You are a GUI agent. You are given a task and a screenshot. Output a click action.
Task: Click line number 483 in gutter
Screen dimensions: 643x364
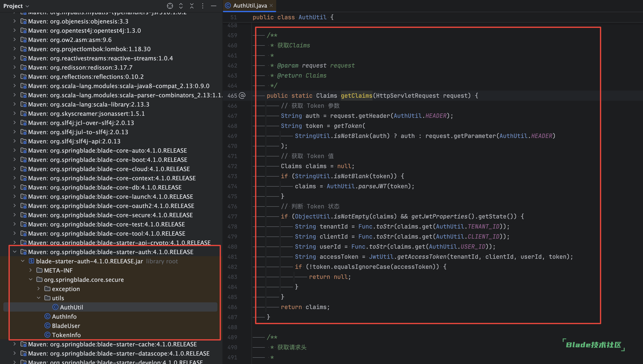pyautogui.click(x=232, y=277)
